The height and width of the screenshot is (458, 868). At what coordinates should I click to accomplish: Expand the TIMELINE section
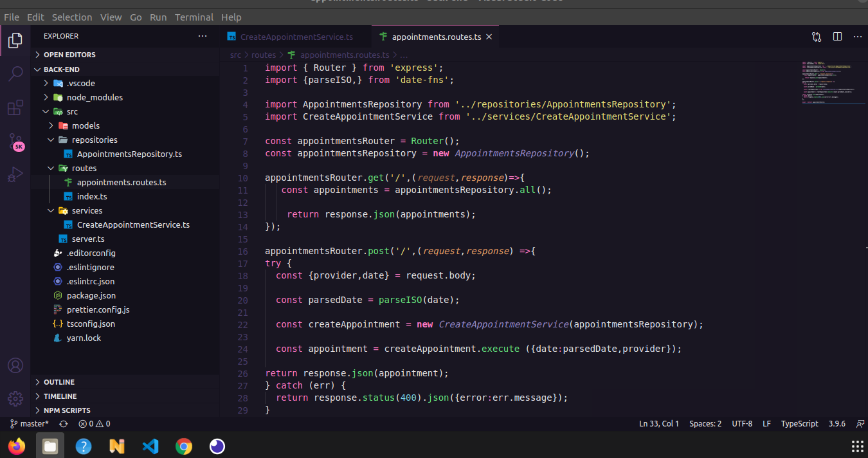pos(125,396)
